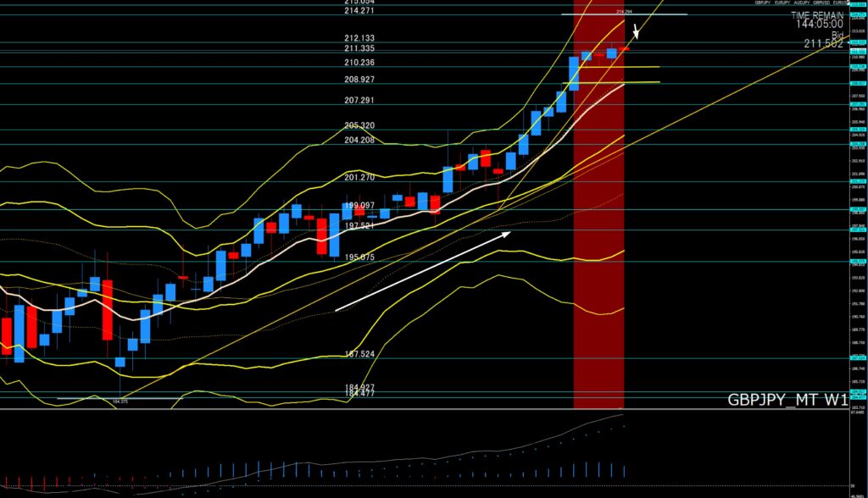Select the tall blue breakout candle near 210.236

(x=574, y=73)
